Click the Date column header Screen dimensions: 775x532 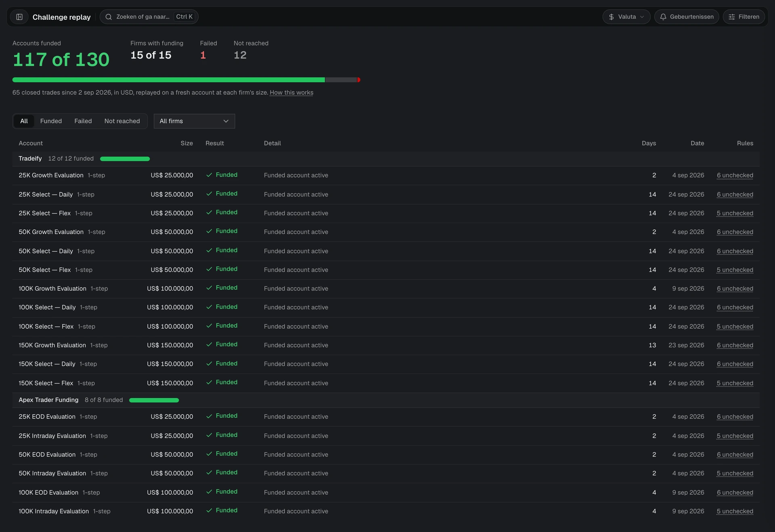697,143
